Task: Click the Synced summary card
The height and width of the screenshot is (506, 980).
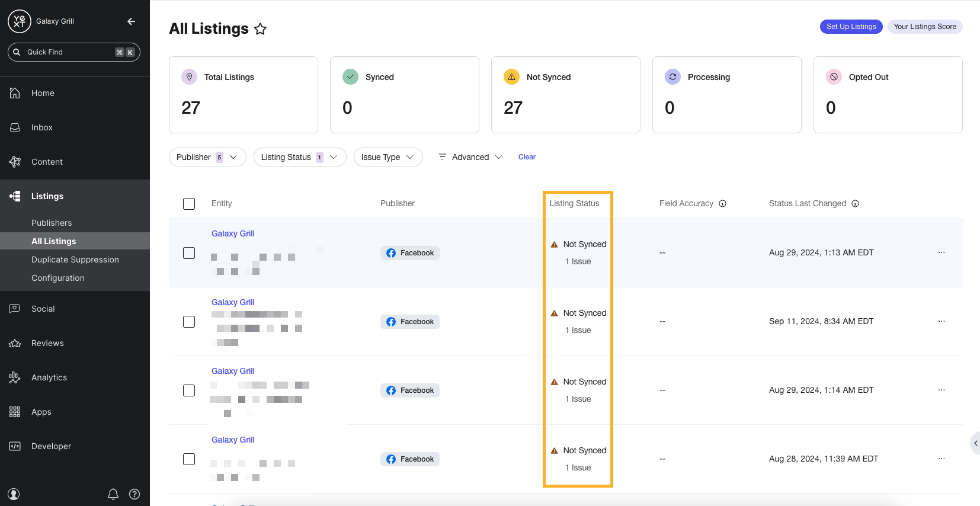Action: pyautogui.click(x=405, y=95)
